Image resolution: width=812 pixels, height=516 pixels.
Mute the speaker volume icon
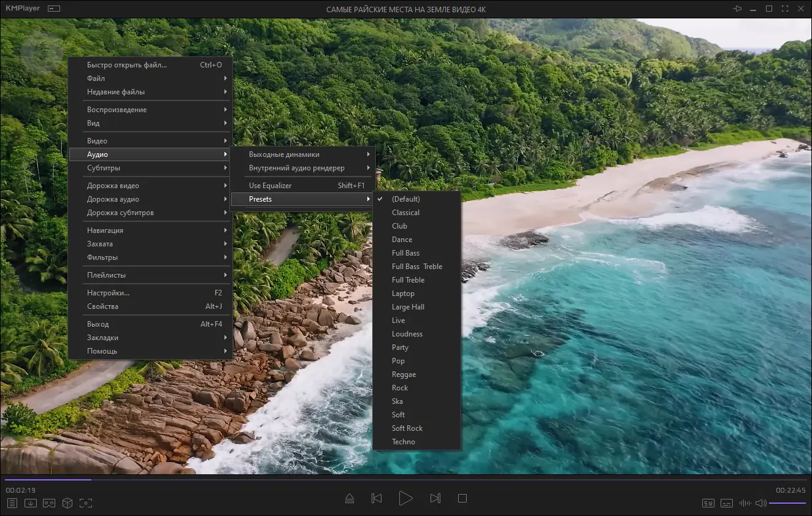[760, 503]
